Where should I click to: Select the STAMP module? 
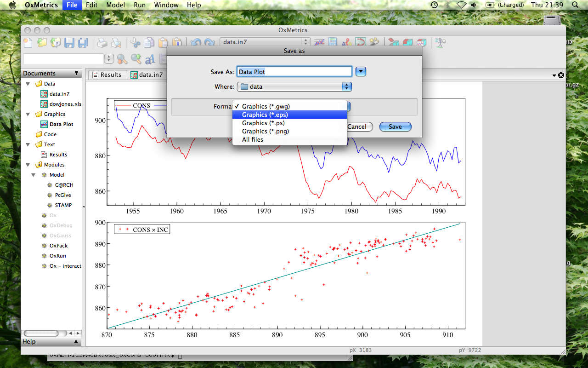[63, 205]
